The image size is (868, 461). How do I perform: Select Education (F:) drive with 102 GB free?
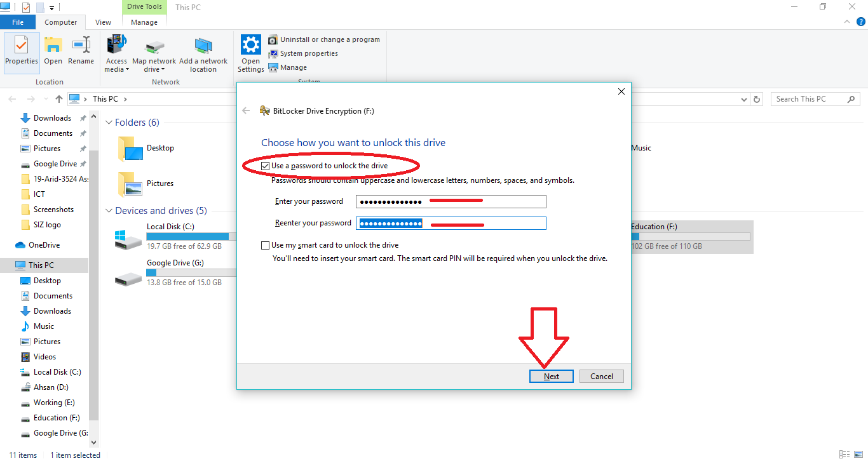pos(691,236)
